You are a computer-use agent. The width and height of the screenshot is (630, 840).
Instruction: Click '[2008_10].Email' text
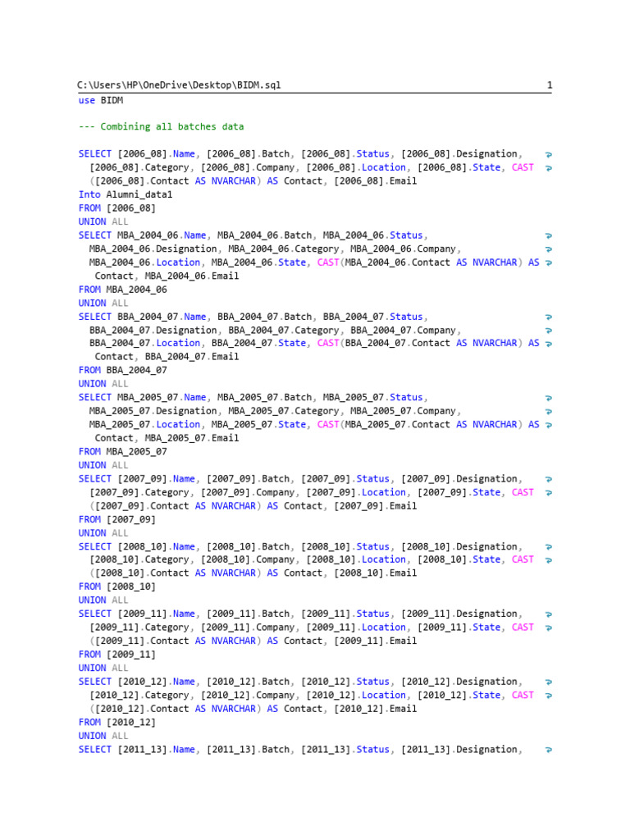[x=376, y=573]
